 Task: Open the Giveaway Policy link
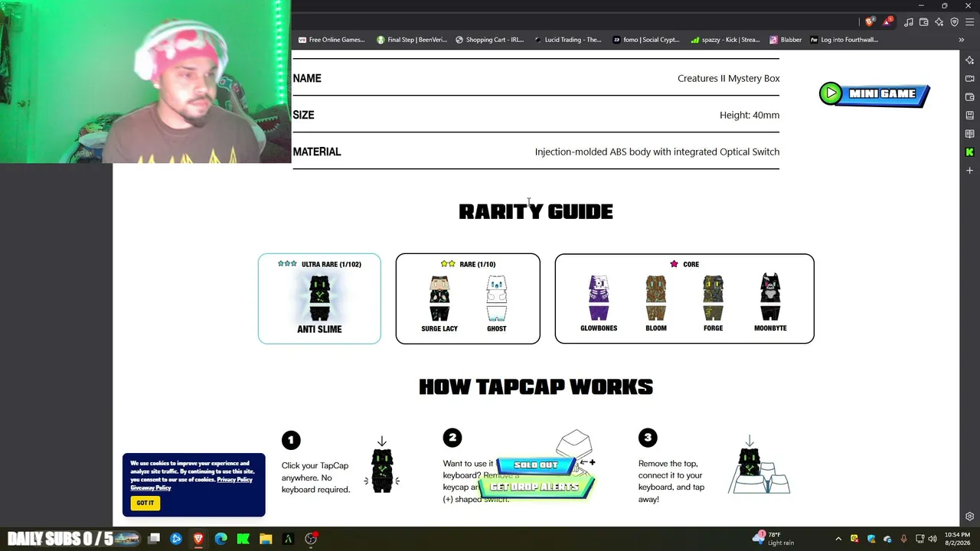coord(151,488)
